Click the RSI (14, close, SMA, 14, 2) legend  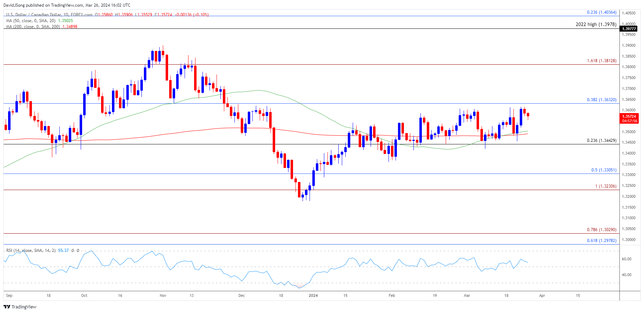tap(31, 250)
